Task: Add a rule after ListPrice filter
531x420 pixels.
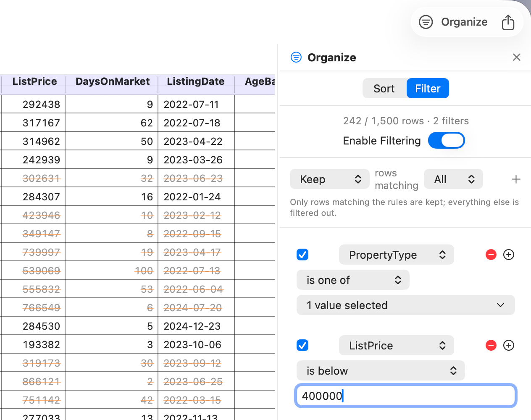Action: coord(509,345)
